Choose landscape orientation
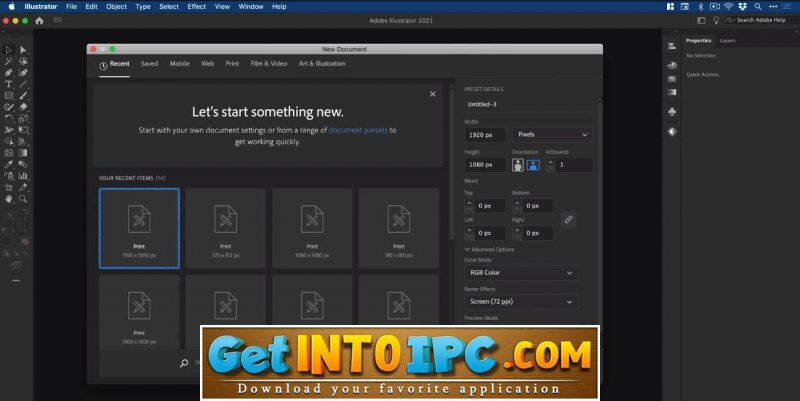This screenshot has width=800, height=401. pos(533,165)
